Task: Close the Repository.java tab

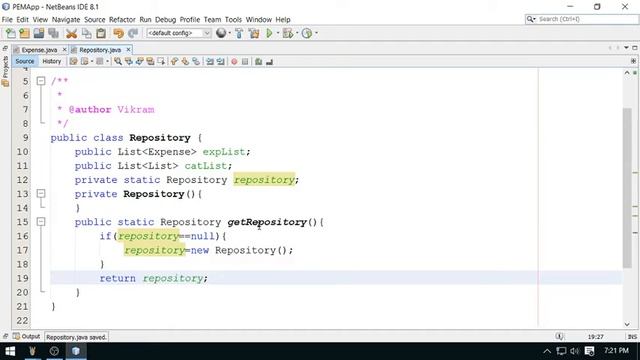Action: (128, 50)
